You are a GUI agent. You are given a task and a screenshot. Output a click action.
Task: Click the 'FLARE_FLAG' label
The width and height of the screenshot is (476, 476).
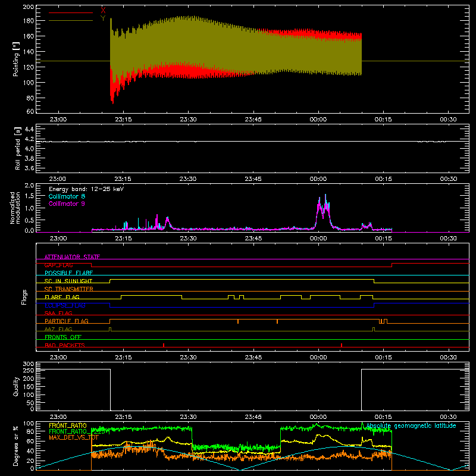[x=62, y=297]
